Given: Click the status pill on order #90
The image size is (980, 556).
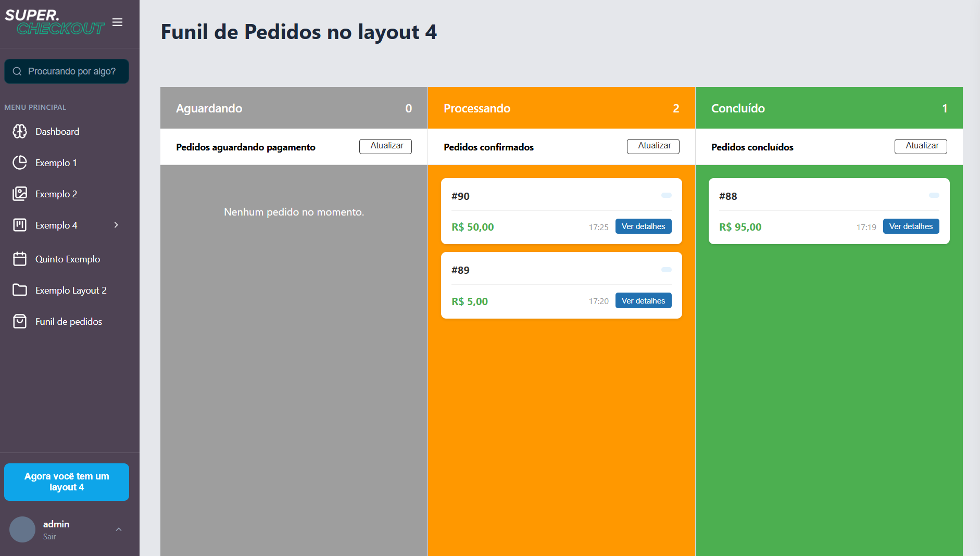Looking at the screenshot, I should (x=666, y=195).
